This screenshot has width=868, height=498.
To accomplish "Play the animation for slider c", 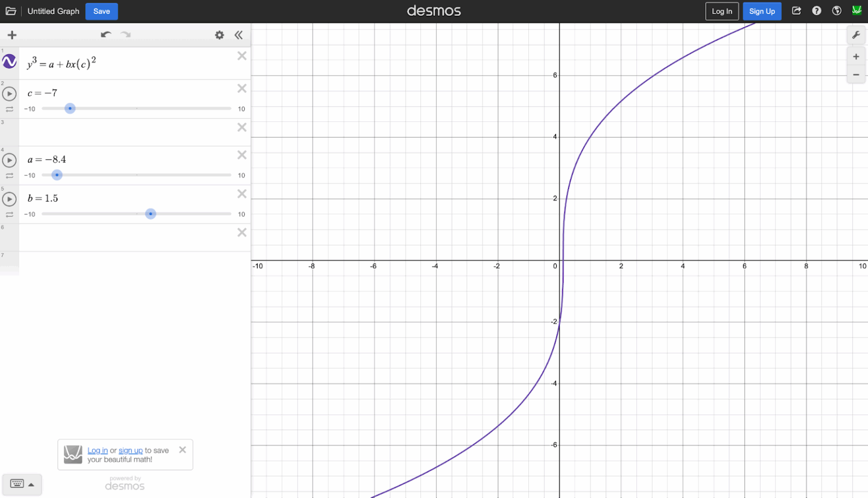I will point(9,94).
